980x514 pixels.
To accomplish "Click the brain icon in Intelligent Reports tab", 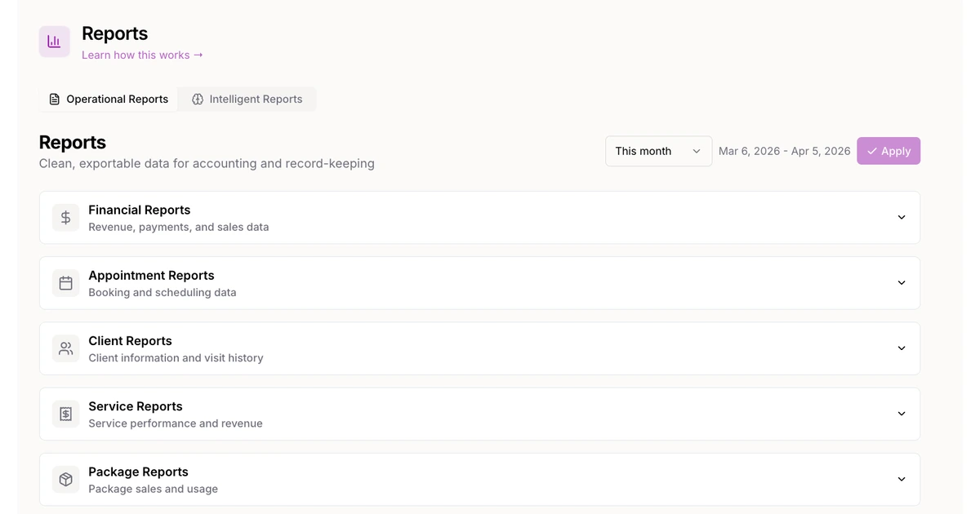I will 198,100.
